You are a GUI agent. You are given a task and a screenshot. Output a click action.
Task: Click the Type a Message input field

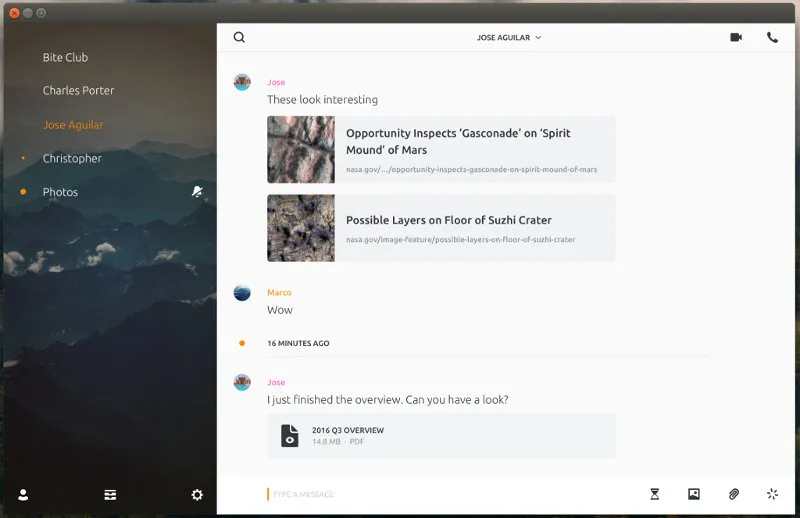pyautogui.click(x=450, y=494)
